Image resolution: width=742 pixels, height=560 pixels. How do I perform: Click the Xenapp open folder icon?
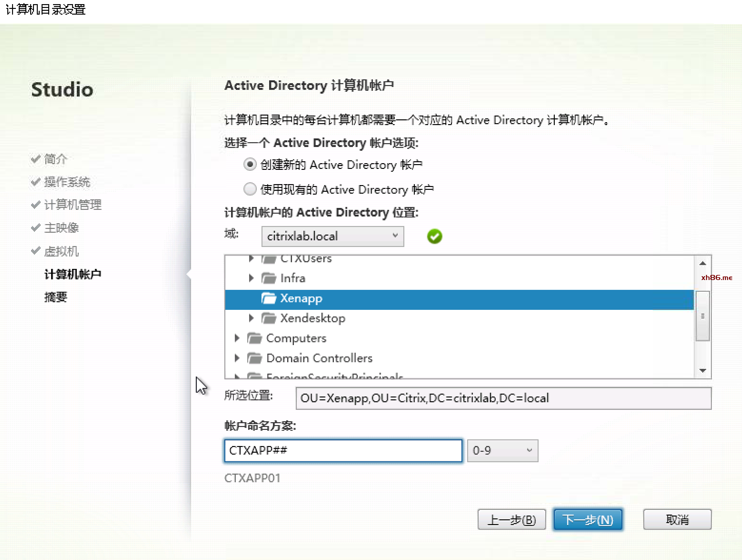click(268, 298)
